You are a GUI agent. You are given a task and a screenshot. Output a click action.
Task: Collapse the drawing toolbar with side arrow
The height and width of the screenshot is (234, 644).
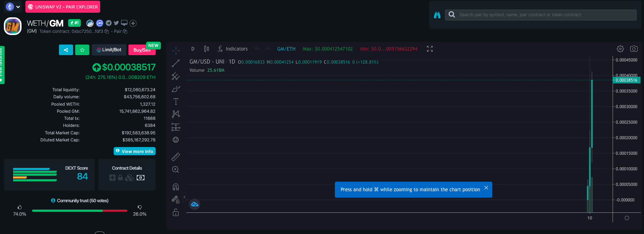[184, 197]
